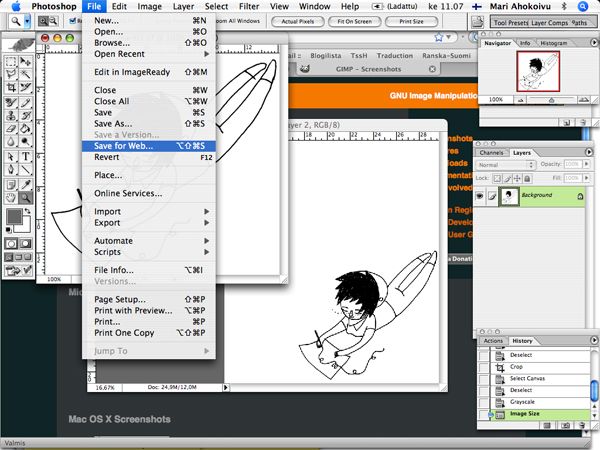The height and width of the screenshot is (450, 600).
Task: Choose Save for Web in File menu
Action: tap(149, 146)
